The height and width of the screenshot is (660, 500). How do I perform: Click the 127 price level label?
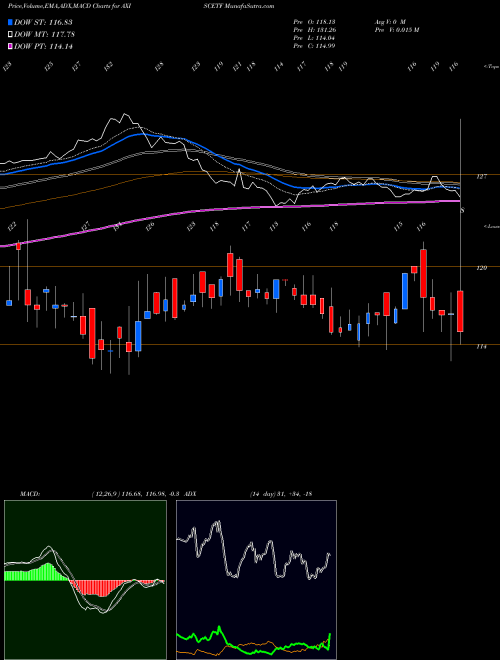point(482,177)
